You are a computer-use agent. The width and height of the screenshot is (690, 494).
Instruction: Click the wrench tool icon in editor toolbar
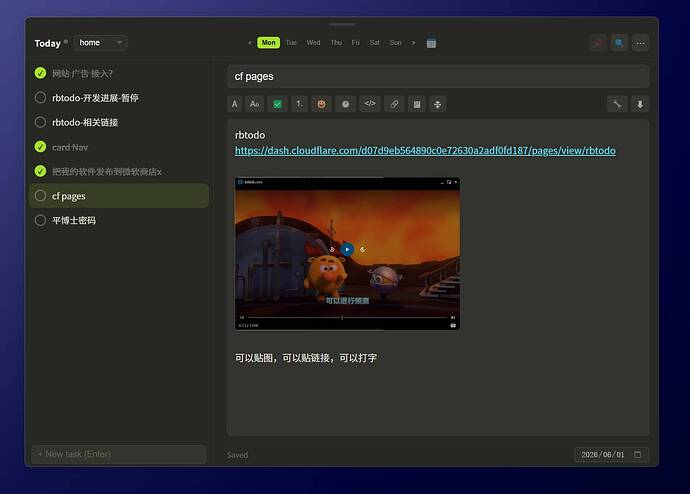[617, 104]
